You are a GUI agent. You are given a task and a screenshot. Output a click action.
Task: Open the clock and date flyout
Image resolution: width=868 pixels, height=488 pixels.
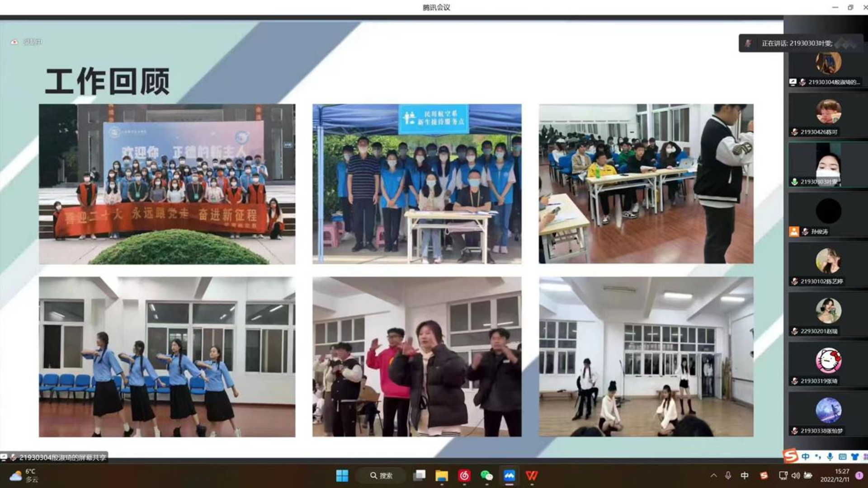tap(835, 475)
